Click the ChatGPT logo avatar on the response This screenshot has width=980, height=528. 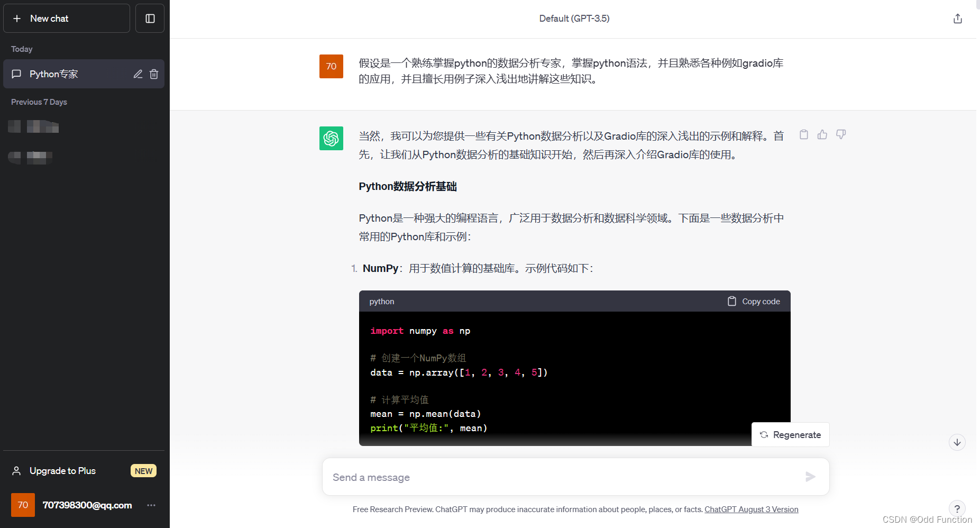tap(331, 138)
